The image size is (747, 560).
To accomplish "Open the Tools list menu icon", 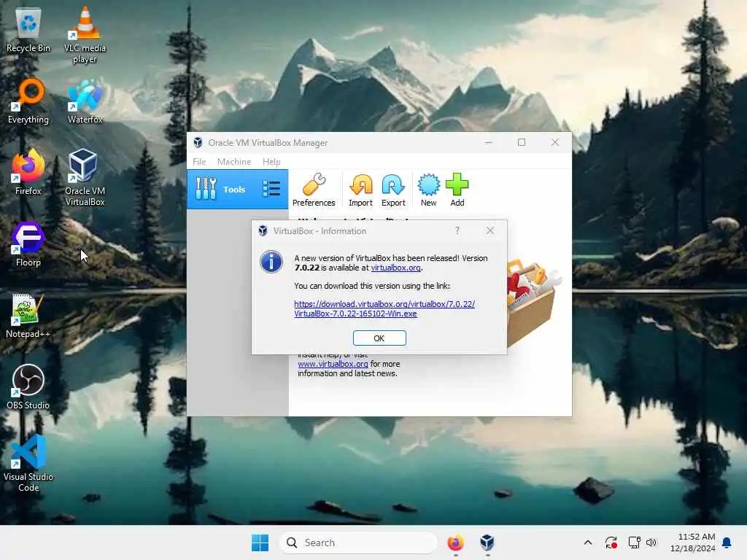I will pyautogui.click(x=271, y=189).
